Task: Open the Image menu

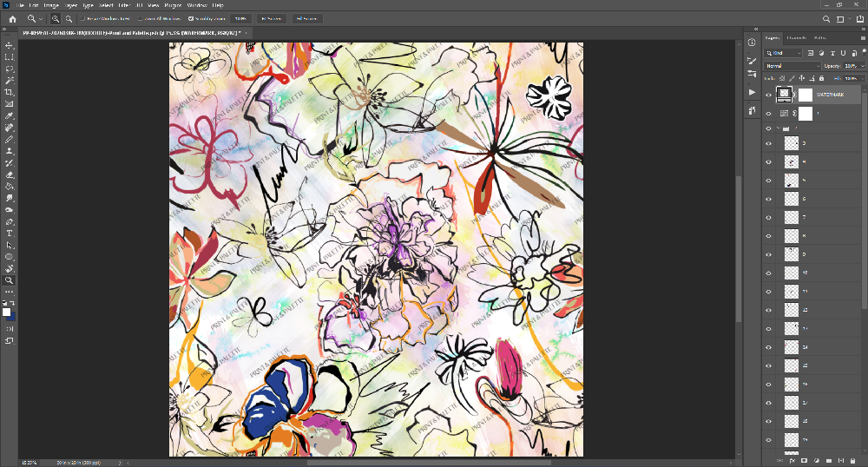Action: (x=51, y=5)
